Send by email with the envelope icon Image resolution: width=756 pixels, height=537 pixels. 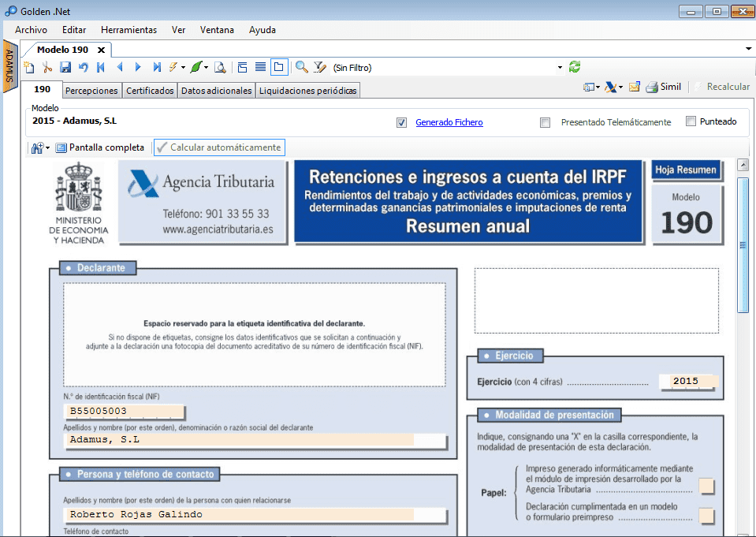click(x=635, y=88)
